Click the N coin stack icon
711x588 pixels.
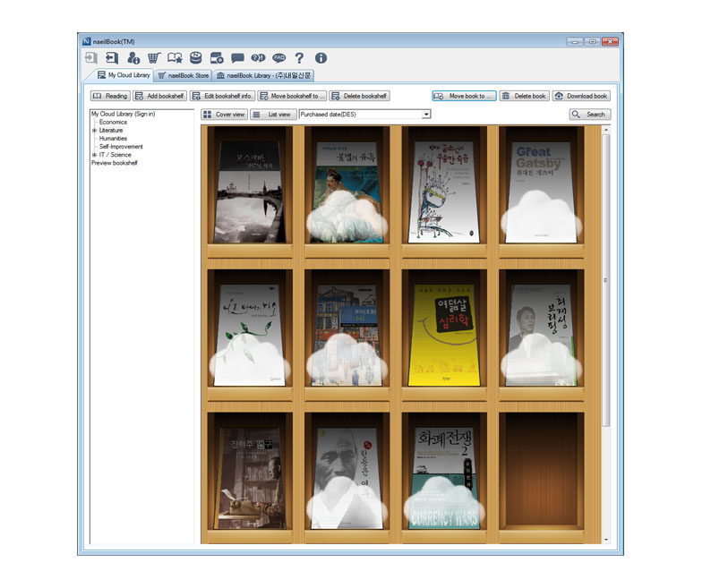point(196,57)
